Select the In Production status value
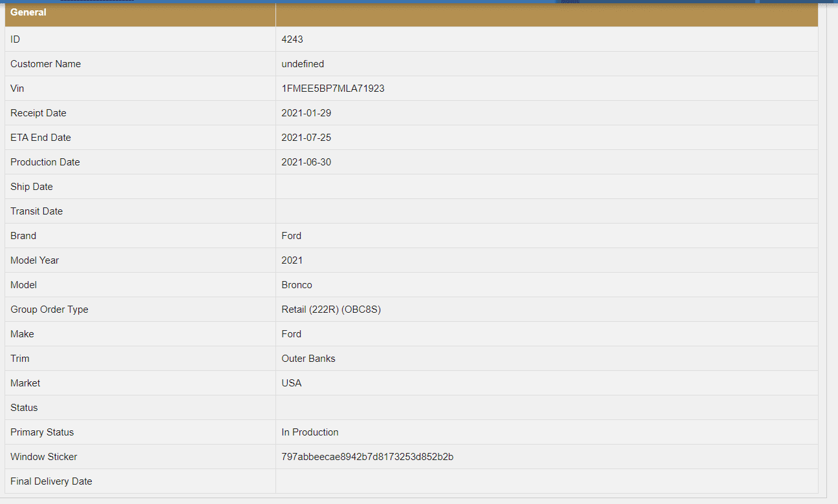The width and height of the screenshot is (838, 504). (310, 432)
